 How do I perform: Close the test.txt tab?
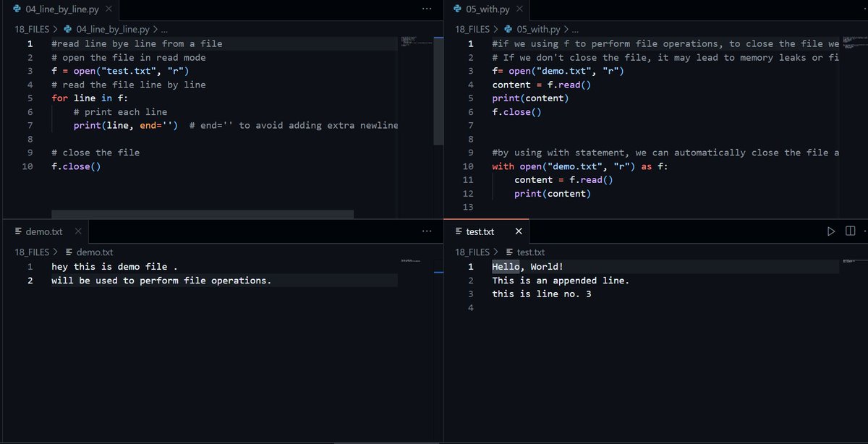coord(519,231)
